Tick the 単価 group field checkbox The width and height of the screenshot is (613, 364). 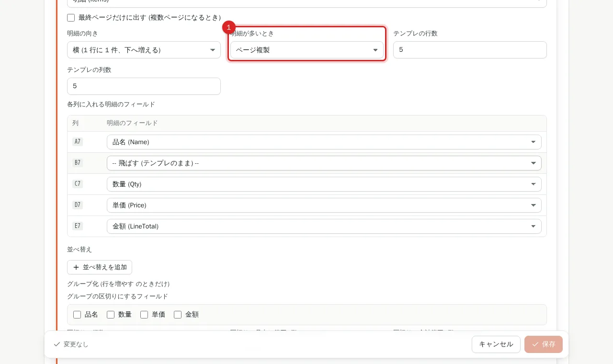click(144, 315)
